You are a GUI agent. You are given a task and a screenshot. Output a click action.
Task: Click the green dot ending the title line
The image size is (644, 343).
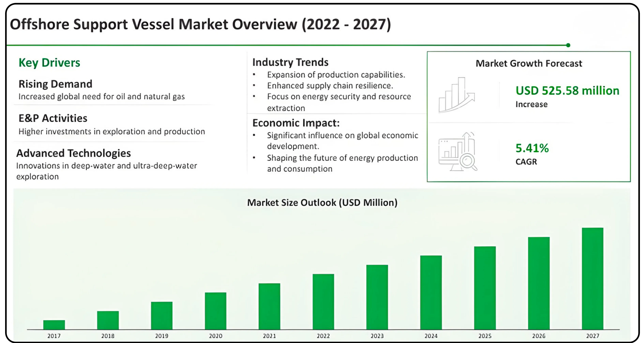click(568, 45)
